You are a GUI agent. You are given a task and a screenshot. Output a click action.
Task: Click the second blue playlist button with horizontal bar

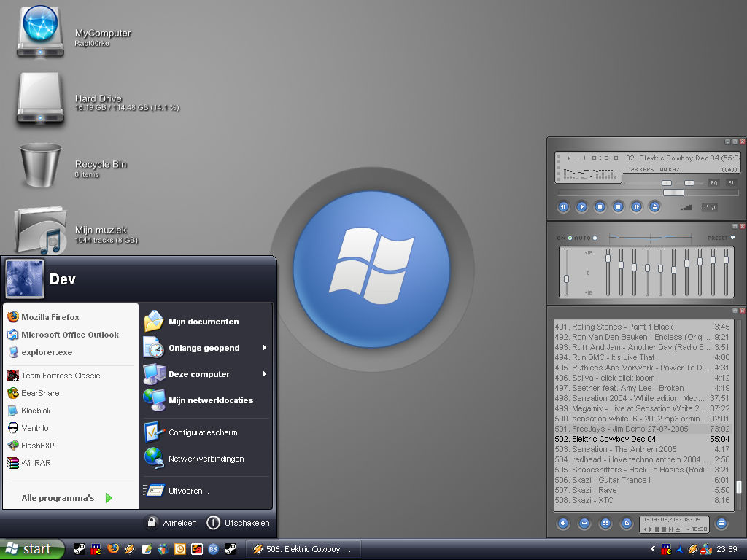tap(584, 524)
